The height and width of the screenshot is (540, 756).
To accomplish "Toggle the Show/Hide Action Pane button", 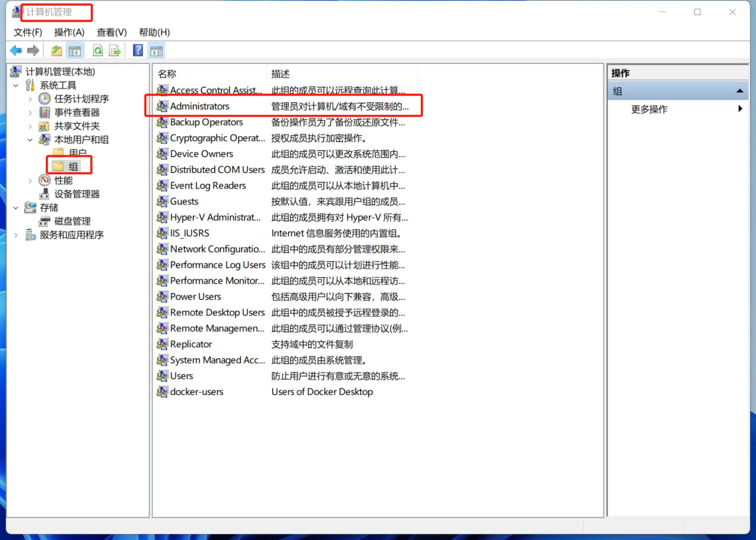I will 157,51.
